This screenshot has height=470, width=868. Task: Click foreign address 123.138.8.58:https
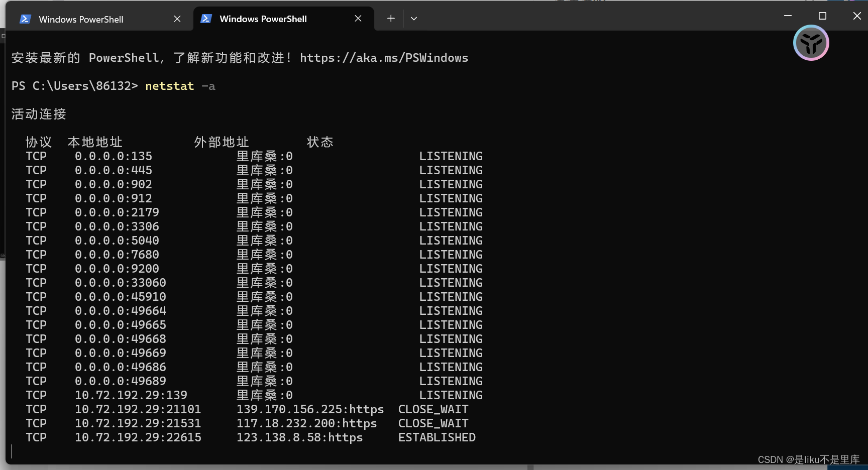point(300,438)
